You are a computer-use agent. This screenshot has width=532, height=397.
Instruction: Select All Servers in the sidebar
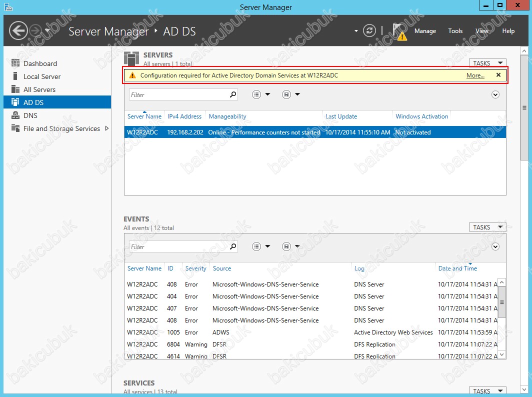(57, 89)
